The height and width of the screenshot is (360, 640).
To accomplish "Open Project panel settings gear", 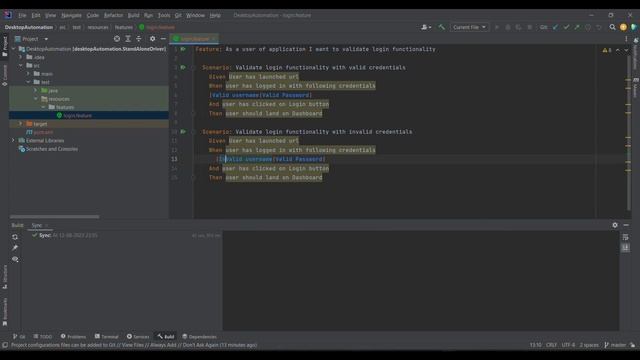I will pos(152,39).
